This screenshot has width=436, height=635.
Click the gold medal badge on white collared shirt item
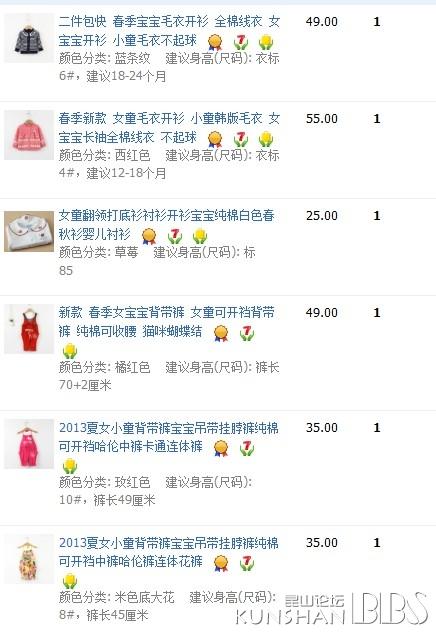point(149,236)
